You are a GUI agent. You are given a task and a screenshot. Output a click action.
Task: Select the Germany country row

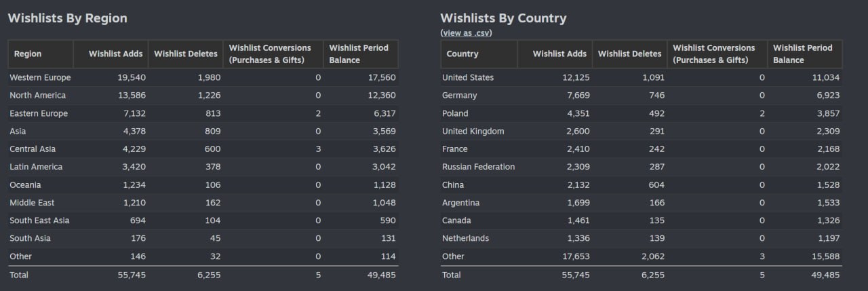(x=642, y=96)
